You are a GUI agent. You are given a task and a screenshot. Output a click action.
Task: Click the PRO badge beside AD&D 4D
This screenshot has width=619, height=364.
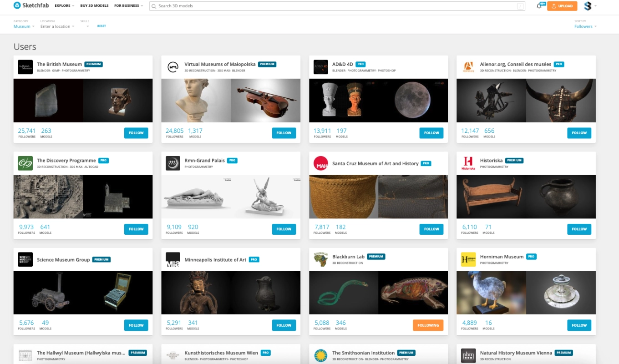[361, 64]
